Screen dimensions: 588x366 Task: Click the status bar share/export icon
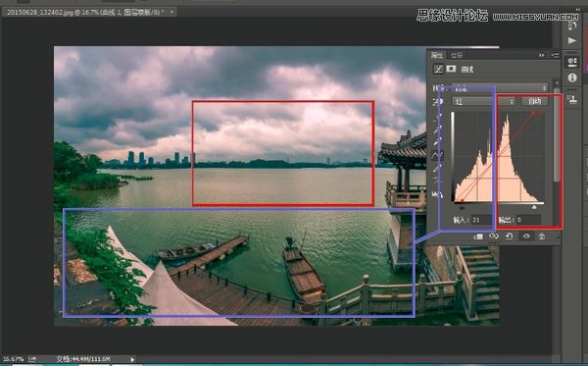point(32,359)
